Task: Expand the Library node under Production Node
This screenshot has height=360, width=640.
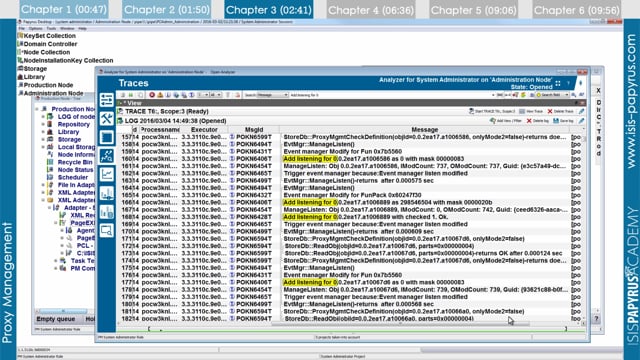Action: tap(43, 132)
